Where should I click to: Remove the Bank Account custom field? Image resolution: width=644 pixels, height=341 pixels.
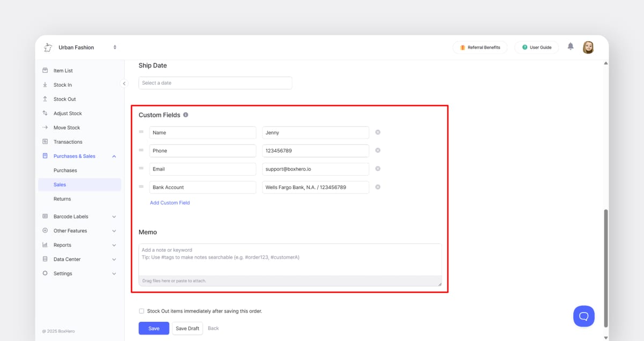pyautogui.click(x=378, y=187)
